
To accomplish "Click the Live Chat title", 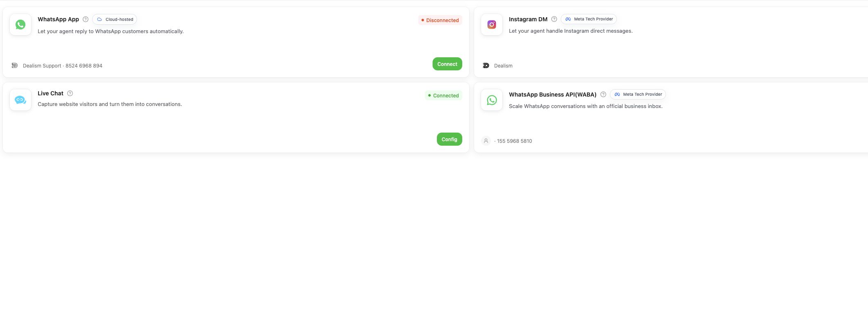I will pyautogui.click(x=50, y=93).
